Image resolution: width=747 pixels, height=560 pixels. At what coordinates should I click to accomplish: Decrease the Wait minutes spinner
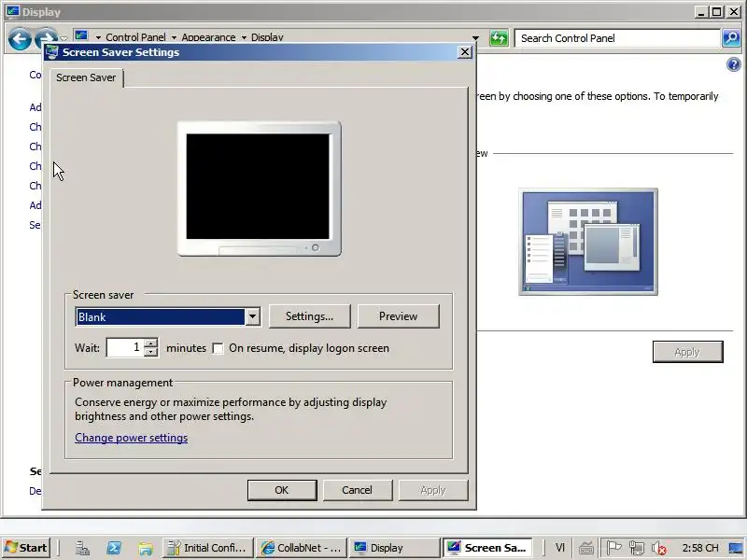pyautogui.click(x=150, y=353)
